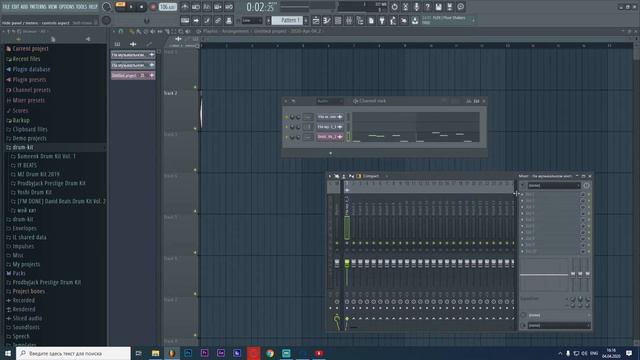
Task: Toggle typing keyboard to piano icon
Action: [185, 20]
